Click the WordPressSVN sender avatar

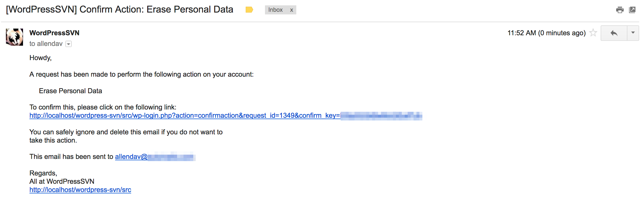pos(14,37)
